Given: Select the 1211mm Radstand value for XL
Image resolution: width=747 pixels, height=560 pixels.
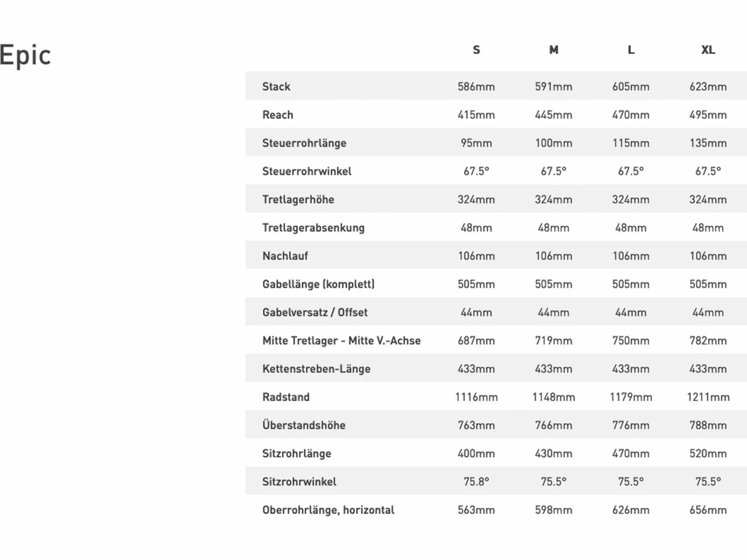Looking at the screenshot, I should [x=708, y=397].
